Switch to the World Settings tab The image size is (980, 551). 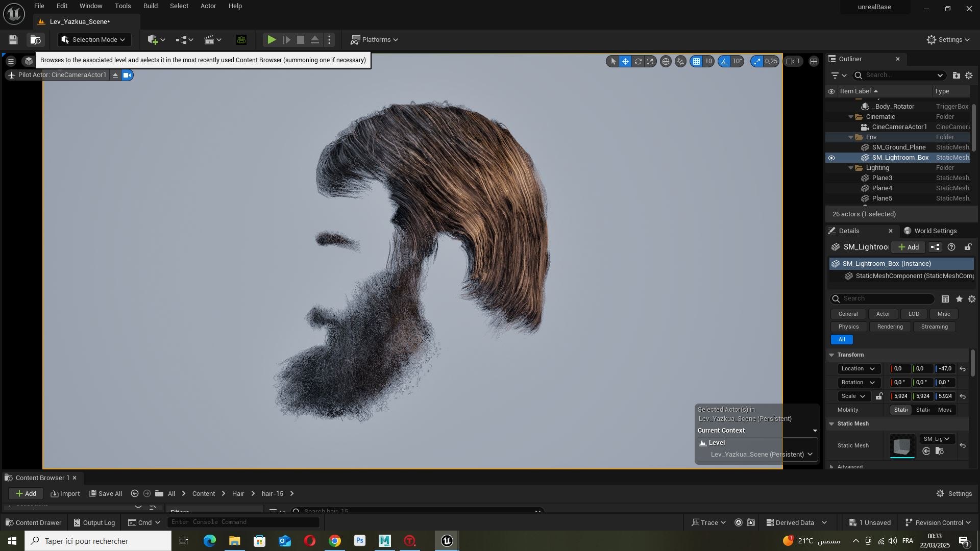930,231
